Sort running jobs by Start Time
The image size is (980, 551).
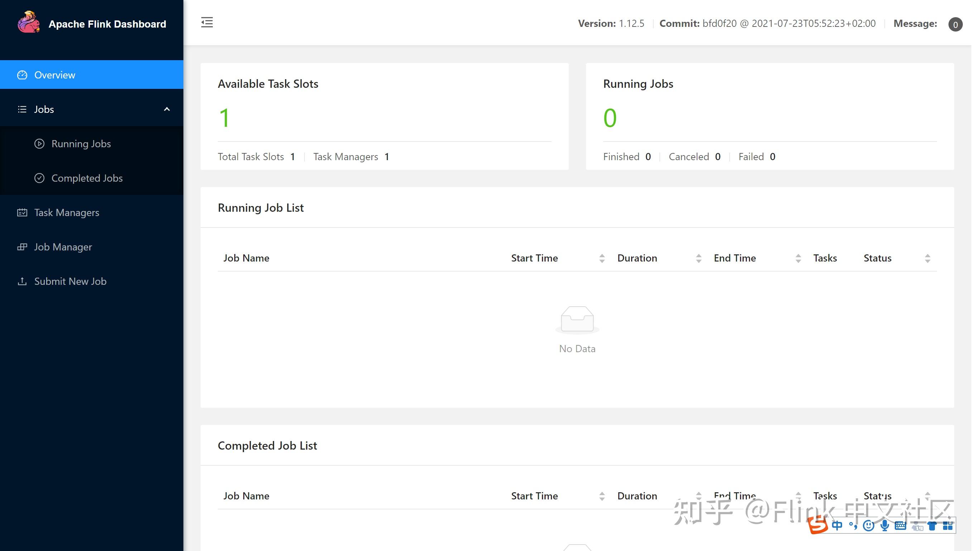tap(601, 258)
